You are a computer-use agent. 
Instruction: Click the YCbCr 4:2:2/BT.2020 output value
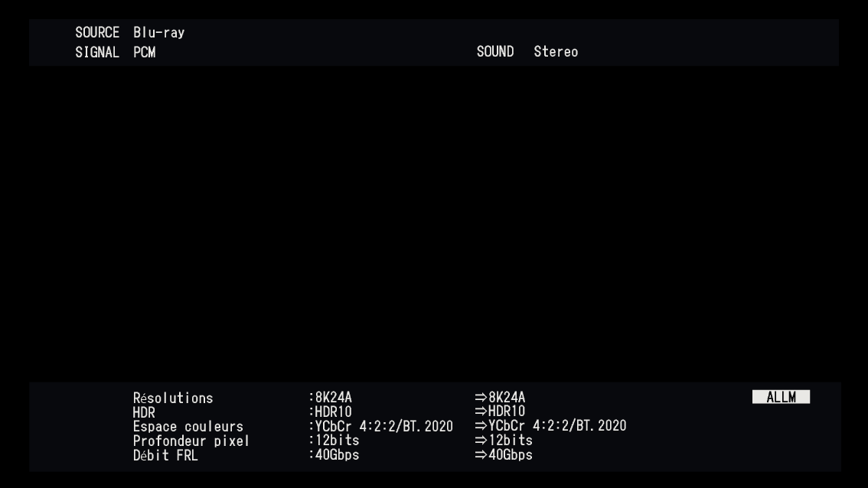pos(558,426)
